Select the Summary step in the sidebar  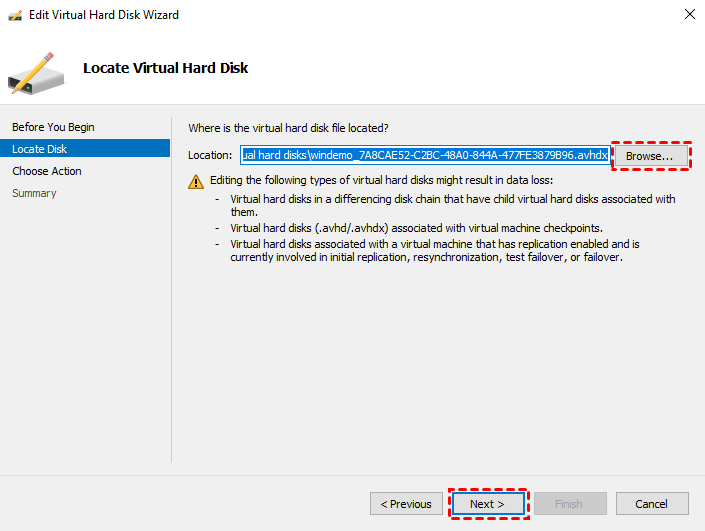[x=34, y=193]
